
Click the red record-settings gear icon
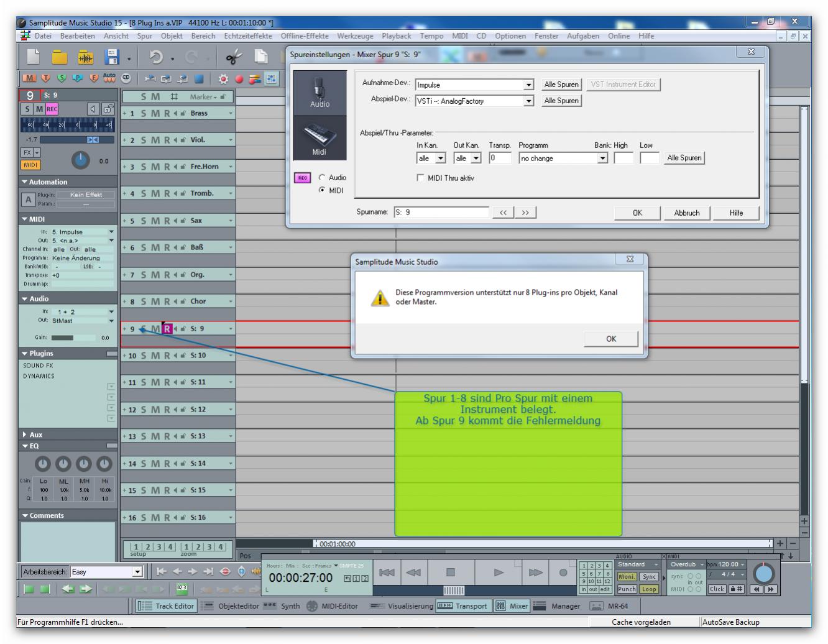[223, 79]
